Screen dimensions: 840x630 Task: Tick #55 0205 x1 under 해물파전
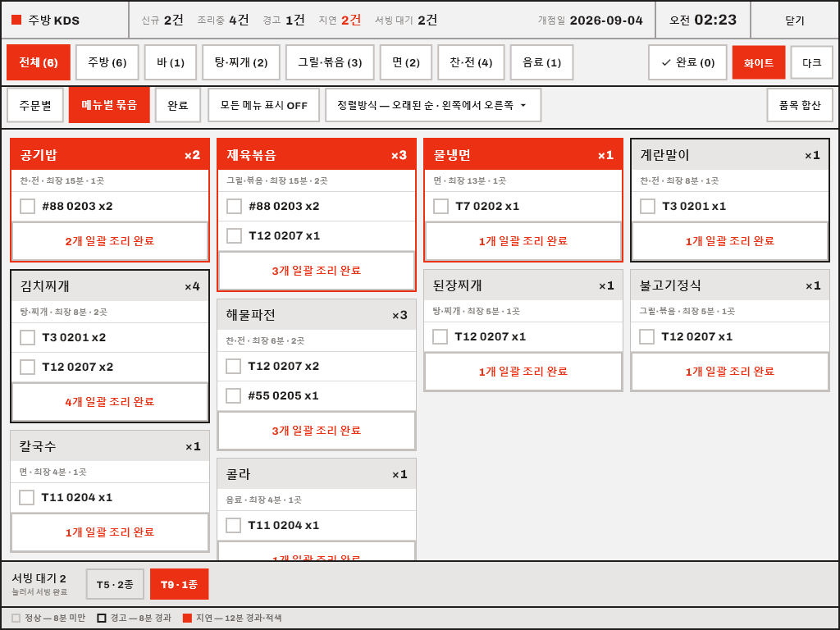click(234, 396)
